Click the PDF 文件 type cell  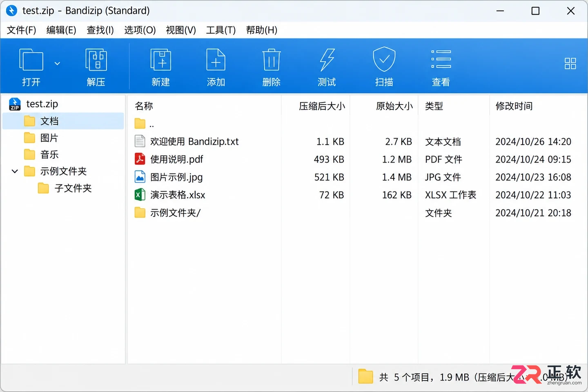pos(443,159)
